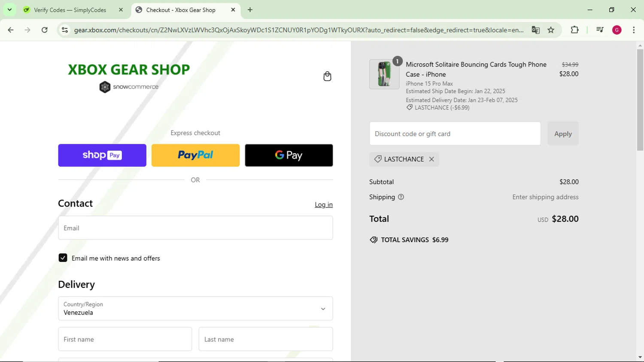Open Google profile avatar G

(x=617, y=30)
